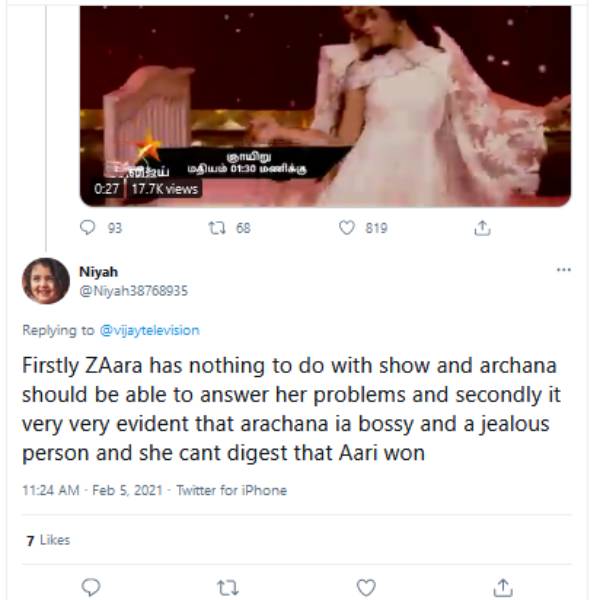Open the 93 replies count
This screenshot has height=600, width=600.
[114, 228]
